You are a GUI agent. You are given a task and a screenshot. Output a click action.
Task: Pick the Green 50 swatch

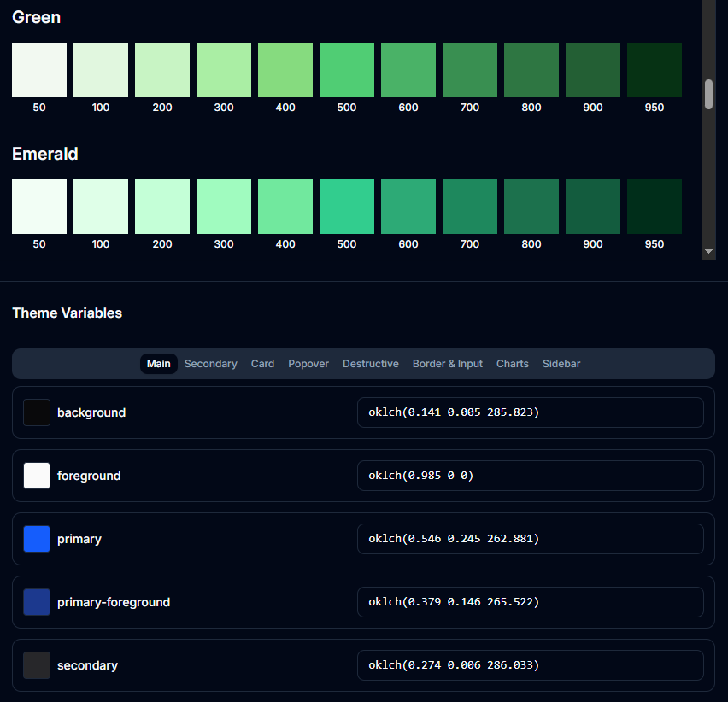[39, 70]
